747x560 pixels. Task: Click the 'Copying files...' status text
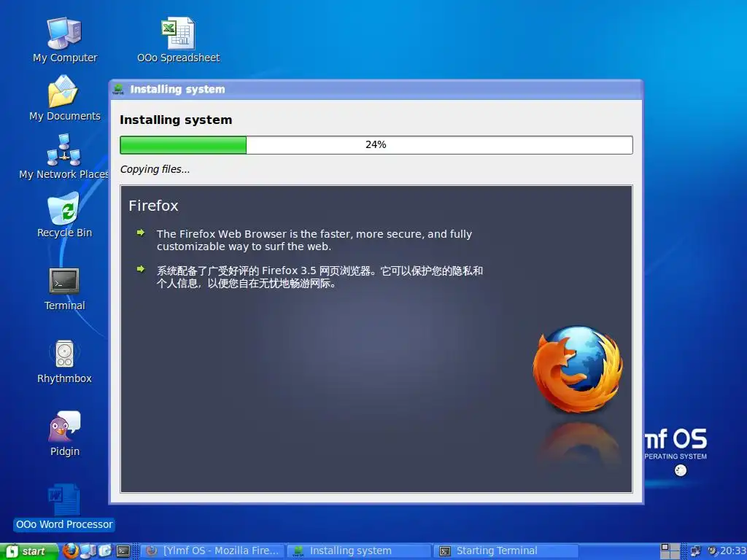click(155, 169)
